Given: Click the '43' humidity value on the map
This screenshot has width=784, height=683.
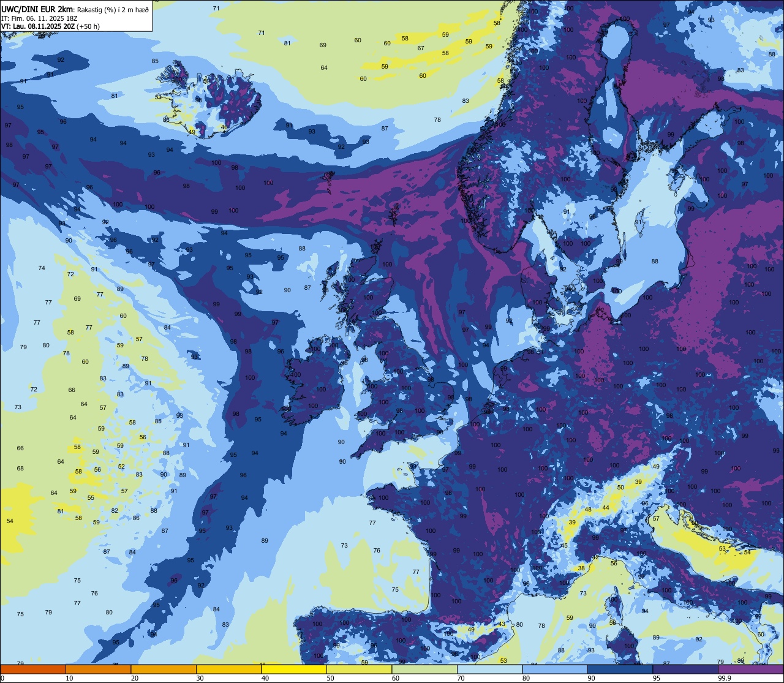Looking at the screenshot, I should pos(502,624).
